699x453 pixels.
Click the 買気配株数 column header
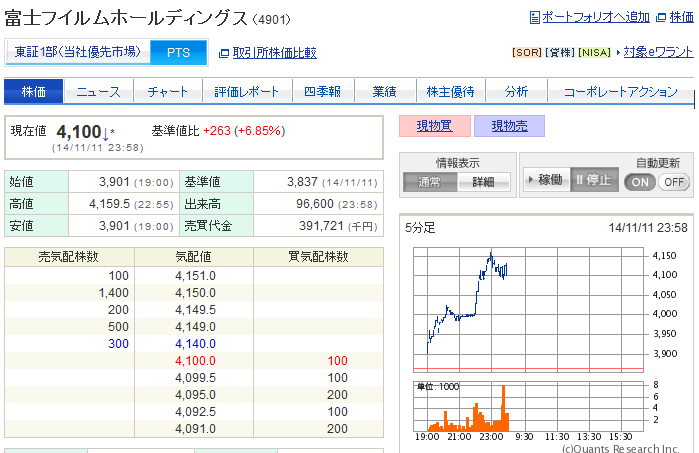click(318, 257)
